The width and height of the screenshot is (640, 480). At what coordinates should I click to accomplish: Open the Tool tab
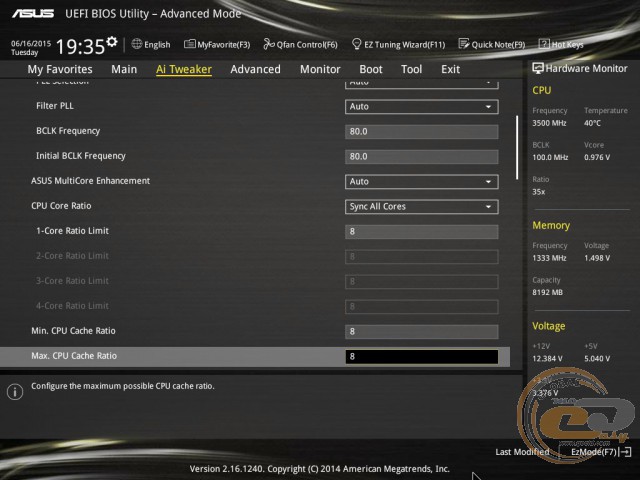(411, 69)
